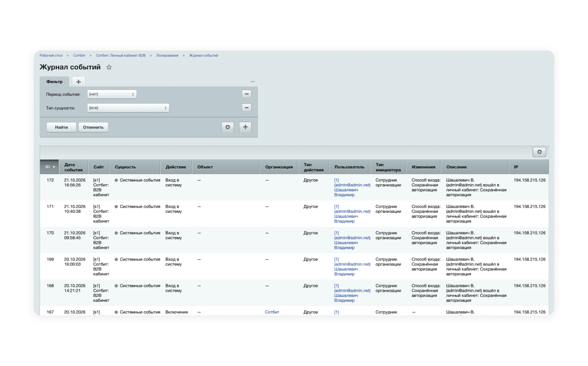Click the Найти button
Viewport: 588px width, 366px height.
[x=61, y=127]
